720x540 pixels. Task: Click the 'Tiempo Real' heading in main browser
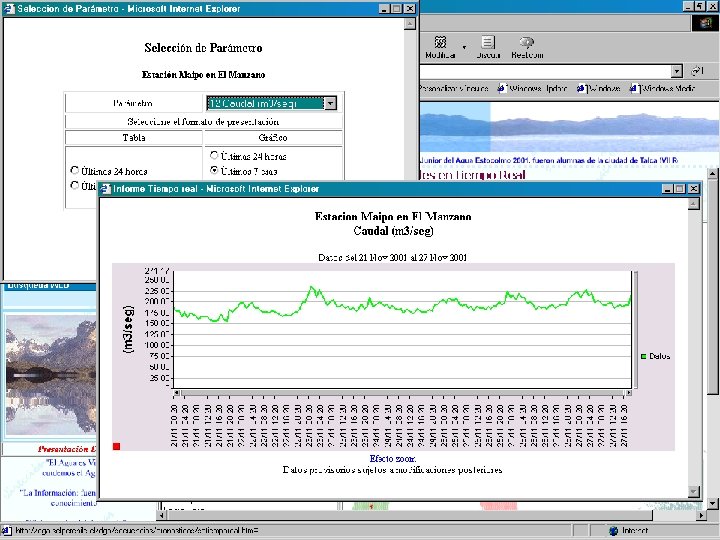[471, 175]
